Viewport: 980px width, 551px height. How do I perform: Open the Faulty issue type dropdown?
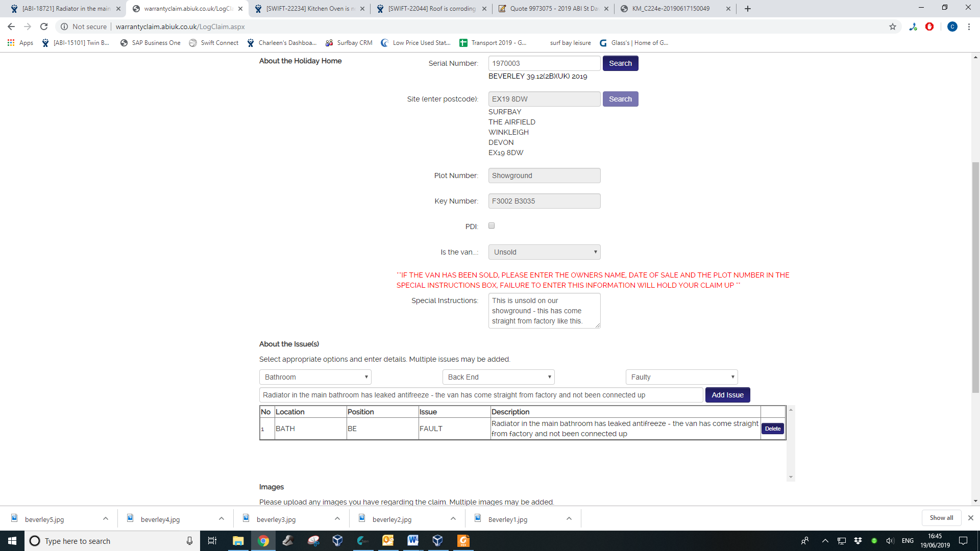[x=681, y=377]
